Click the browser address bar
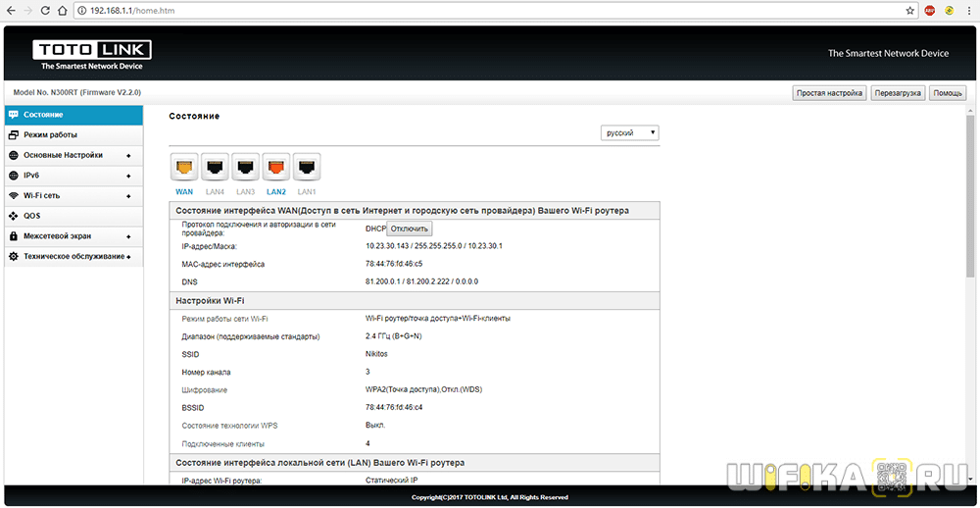This screenshot has width=980, height=508. point(490,10)
